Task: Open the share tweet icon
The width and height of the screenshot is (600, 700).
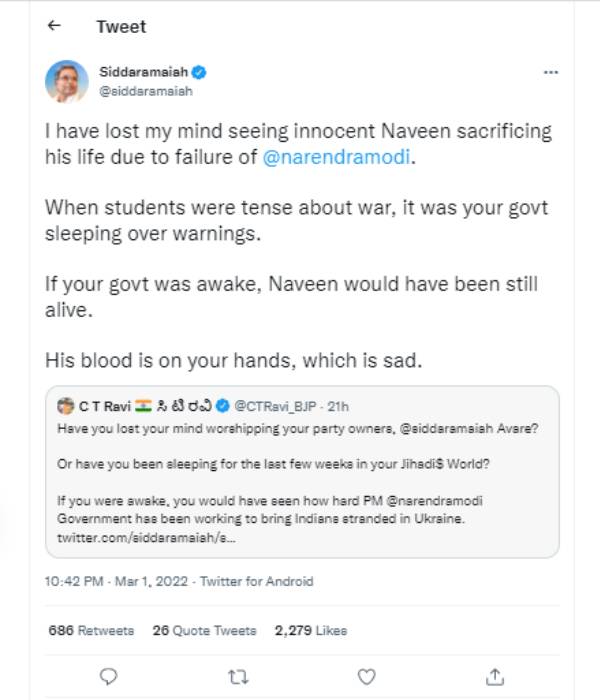Action: [494, 677]
